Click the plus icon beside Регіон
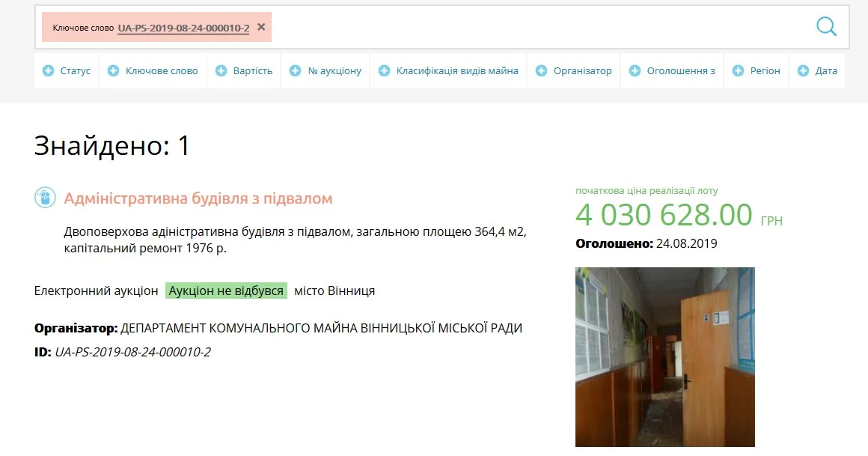Screen dimensions: 868x456 pyautogui.click(x=738, y=71)
